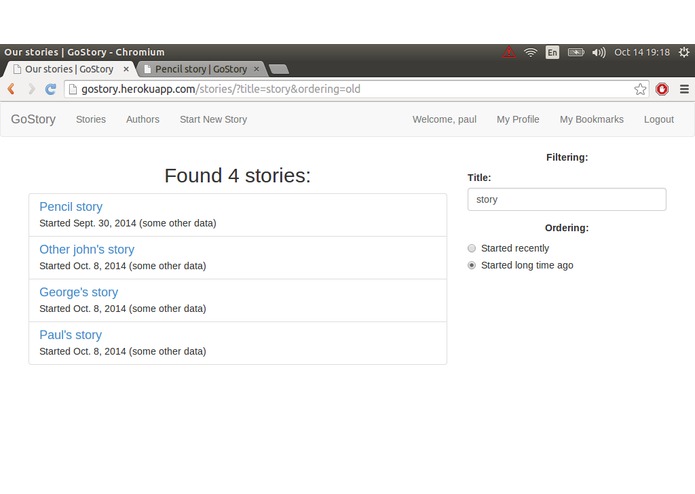Click Logout in the navbar
Screen dimensions: 695x494
659,119
